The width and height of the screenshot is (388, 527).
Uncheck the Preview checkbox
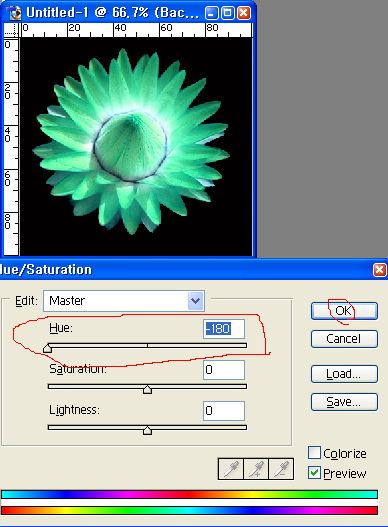pyautogui.click(x=314, y=473)
